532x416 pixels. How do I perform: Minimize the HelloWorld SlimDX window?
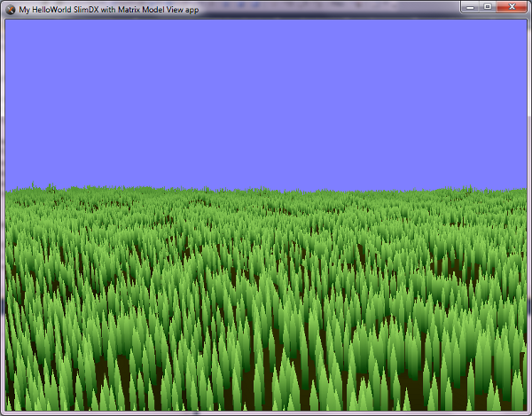pos(470,7)
